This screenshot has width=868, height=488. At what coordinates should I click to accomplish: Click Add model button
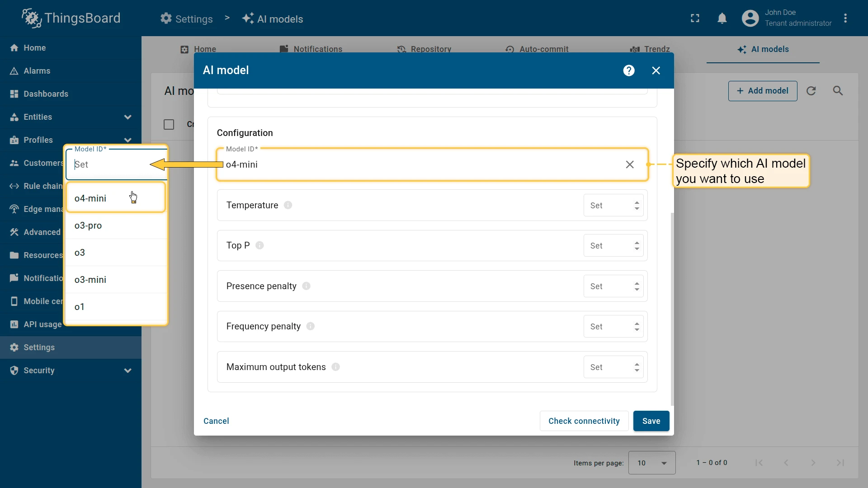[763, 91]
